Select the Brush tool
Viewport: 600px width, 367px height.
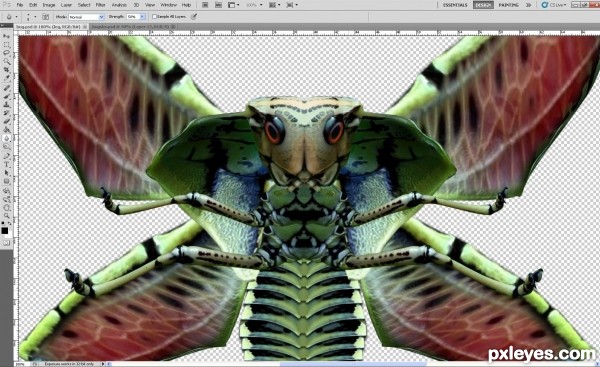click(7, 96)
